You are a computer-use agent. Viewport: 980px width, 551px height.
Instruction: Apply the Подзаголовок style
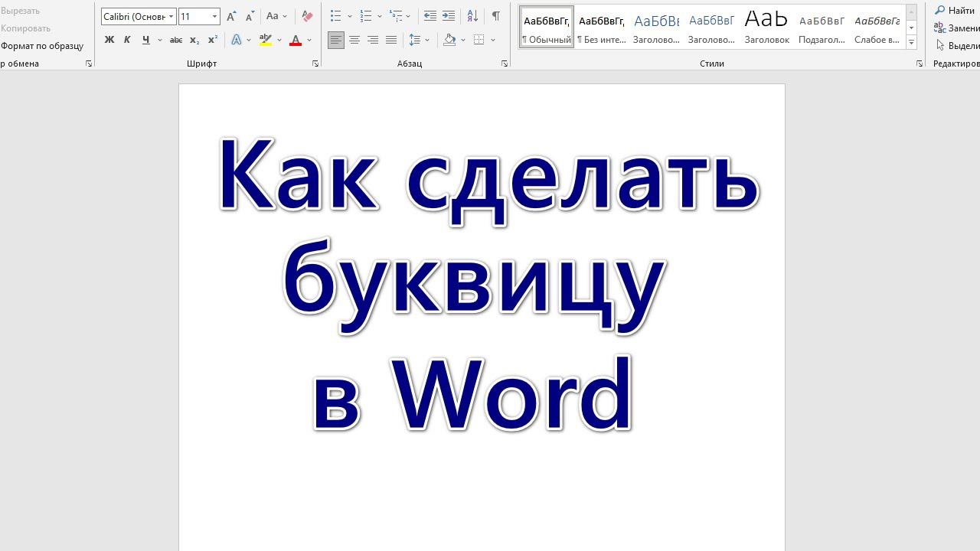822,27
